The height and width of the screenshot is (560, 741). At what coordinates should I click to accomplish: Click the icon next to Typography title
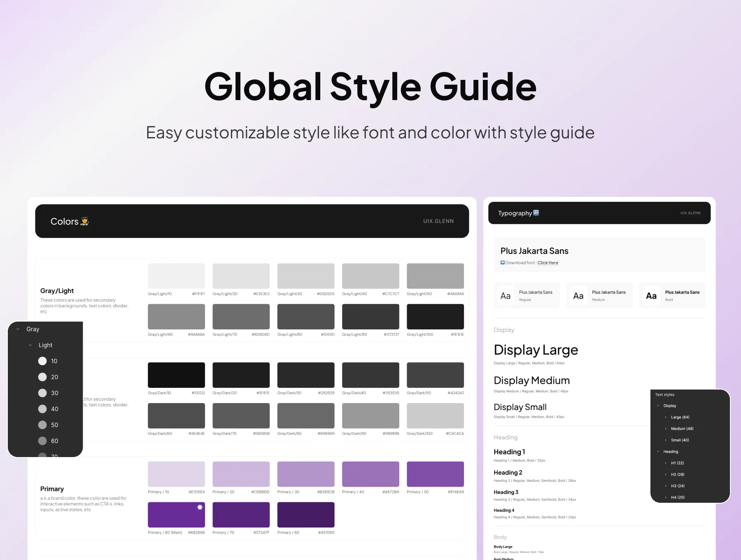(x=536, y=213)
